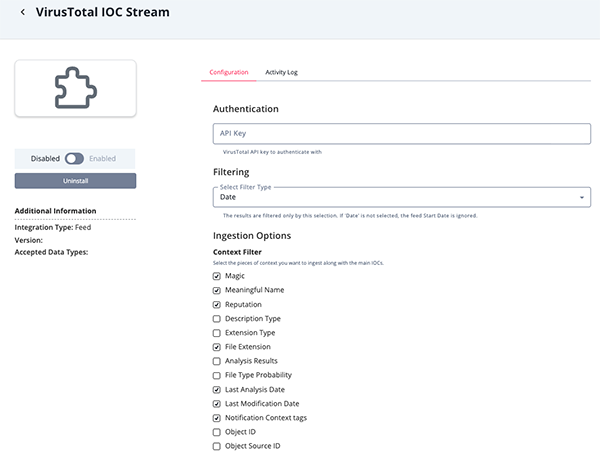This screenshot has height=454, width=600.
Task: Click the 'Select the pieces of context' help text
Action: point(298,263)
